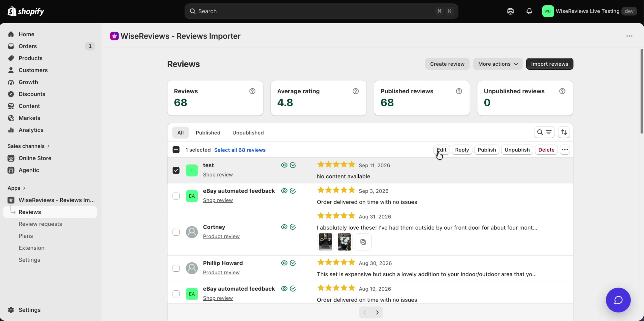Click the verified check icon for test review

[293, 165]
